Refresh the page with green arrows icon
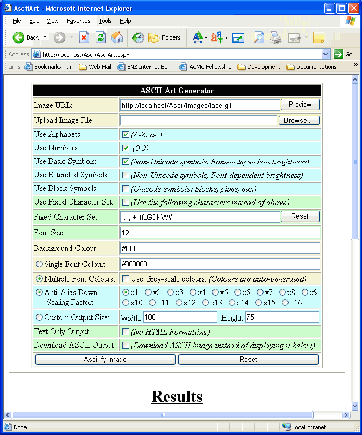 click(x=101, y=37)
